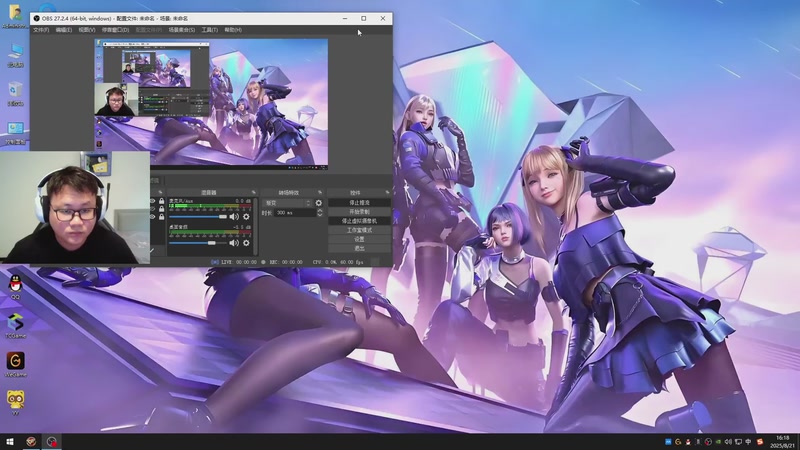Click the 设置 settings button

[x=359, y=239]
